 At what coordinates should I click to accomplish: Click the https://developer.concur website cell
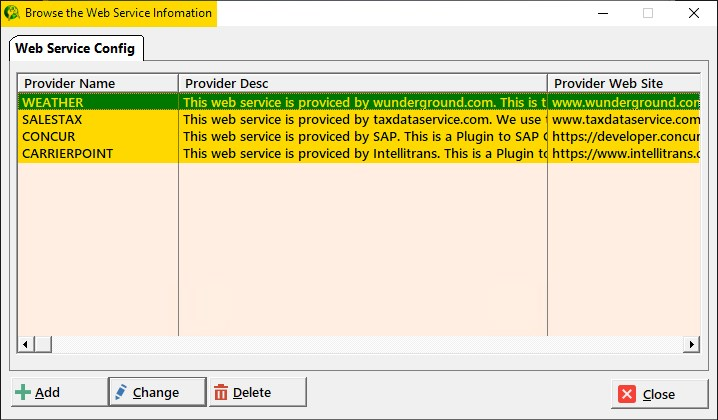tap(624, 136)
